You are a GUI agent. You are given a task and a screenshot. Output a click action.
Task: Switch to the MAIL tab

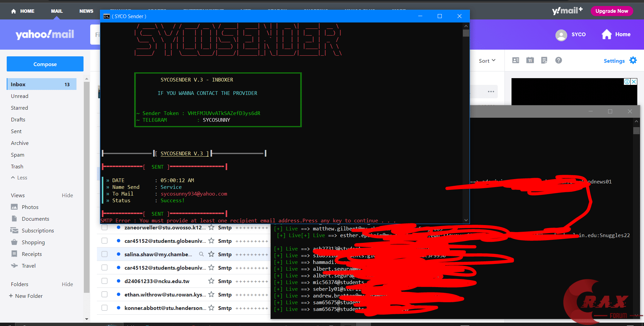(57, 11)
